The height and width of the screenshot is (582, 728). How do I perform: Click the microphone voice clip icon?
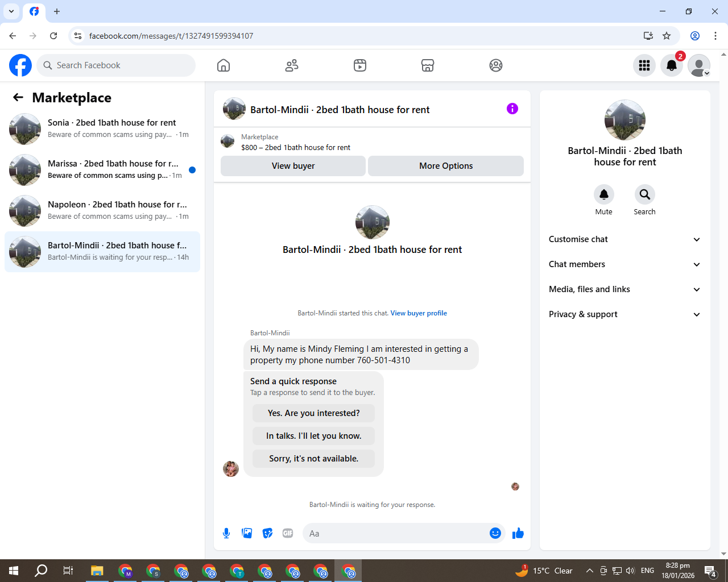(226, 533)
